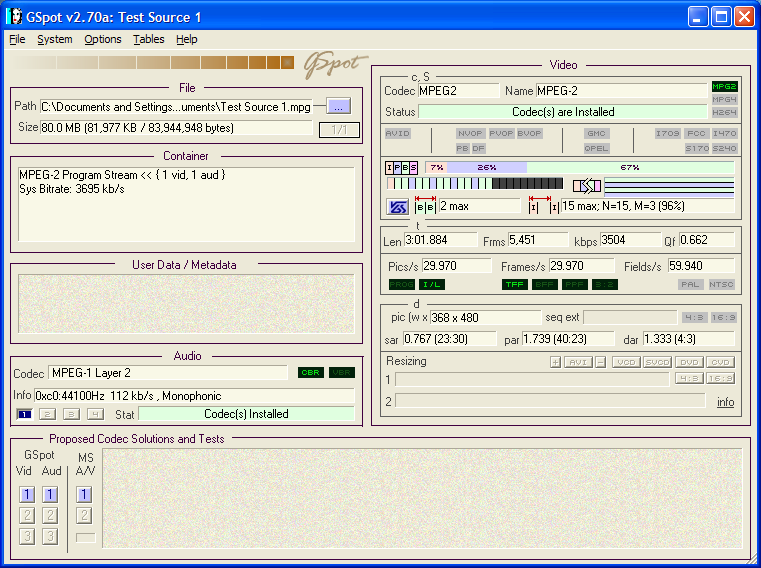Click the PB indicator badge

(x=463, y=149)
